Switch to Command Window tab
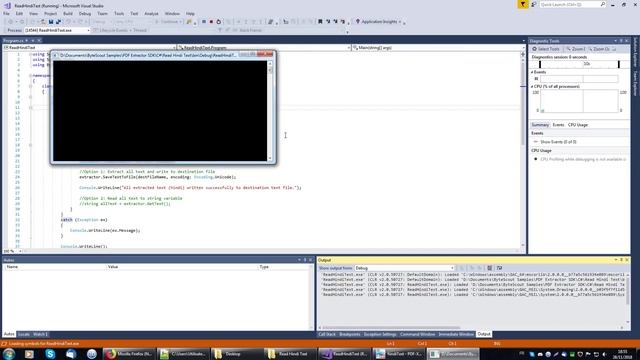Image resolution: width=640 pixels, height=360 pixels. click(417, 334)
